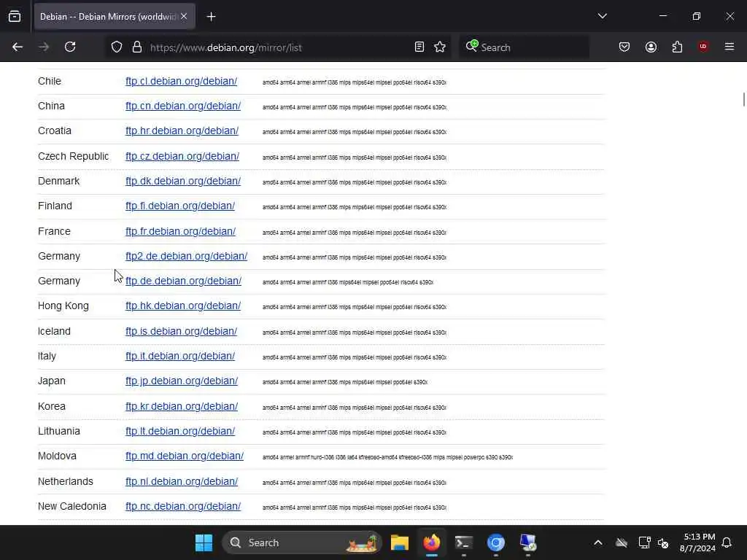Viewport: 747px width, 560px height.
Task: Open the clock showing 5:13 PM
Action: pyautogui.click(x=697, y=542)
